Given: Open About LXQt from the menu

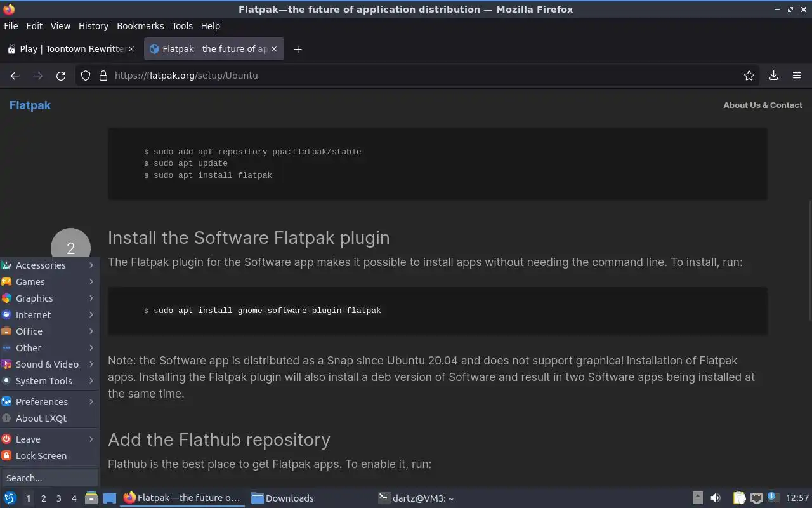Looking at the screenshot, I should click(x=49, y=418).
